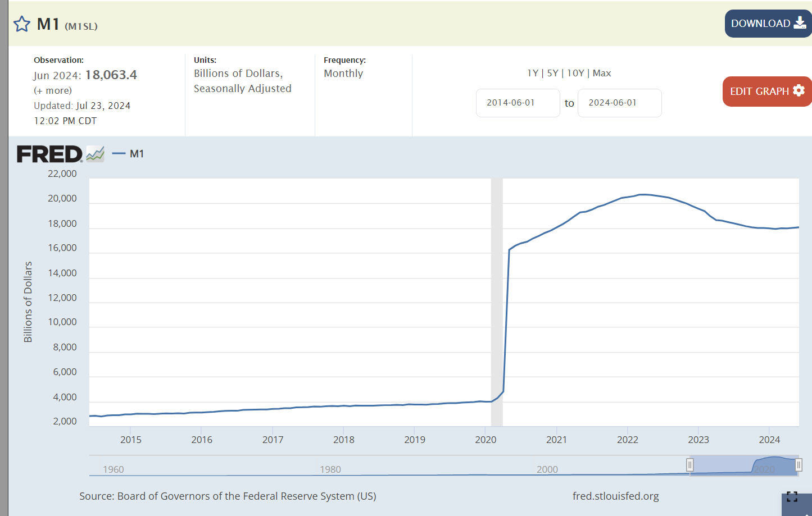
Task: Click the small line-chart icon beside FRED
Action: point(95,154)
